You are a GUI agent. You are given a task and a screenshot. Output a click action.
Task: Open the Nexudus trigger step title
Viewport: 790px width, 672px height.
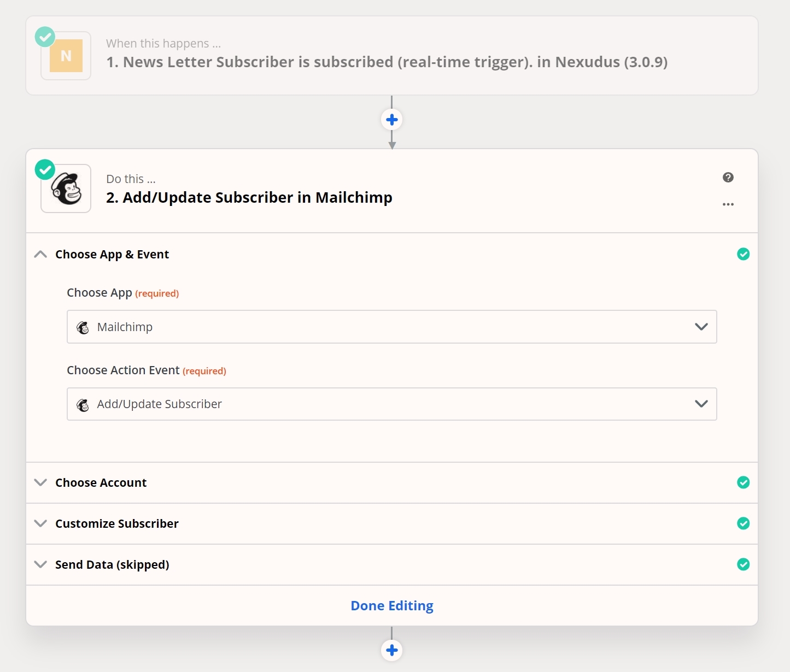point(387,62)
